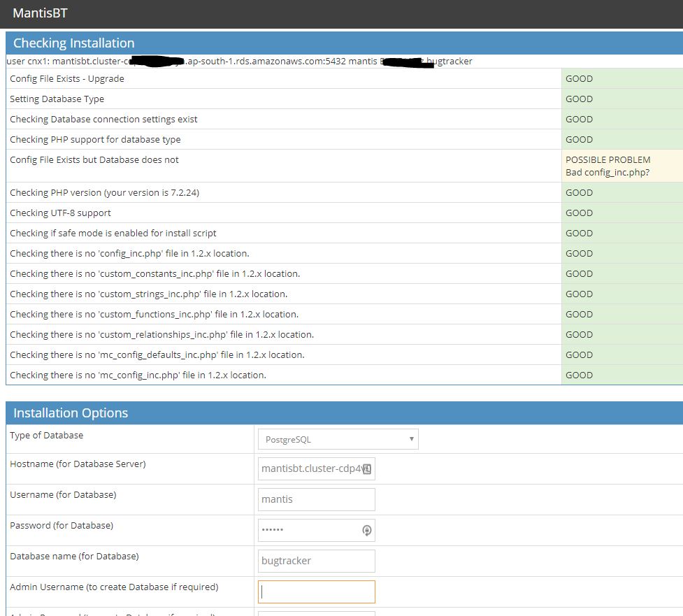683x616 pixels.
Task: Click the Config File Exists - Upgrade row
Action: (x=68, y=78)
